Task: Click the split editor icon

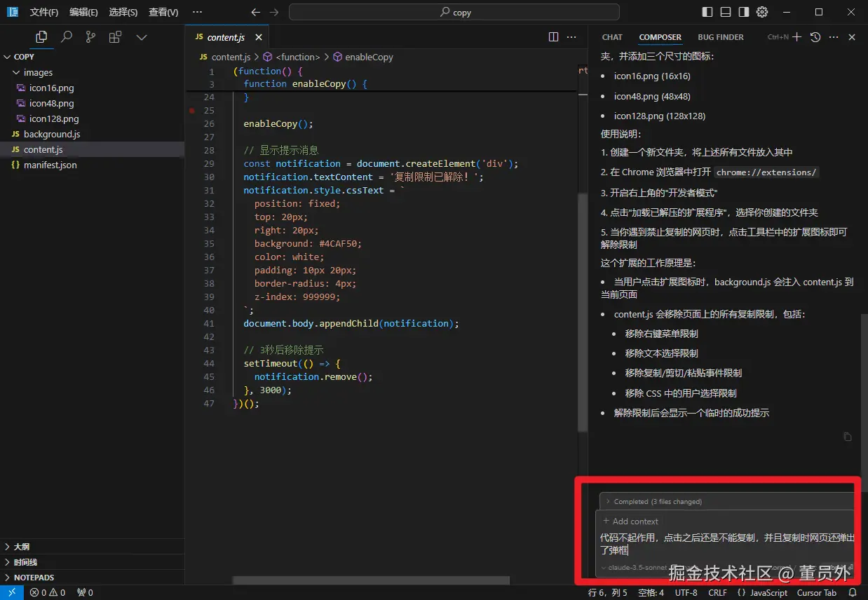Action: 553,37
